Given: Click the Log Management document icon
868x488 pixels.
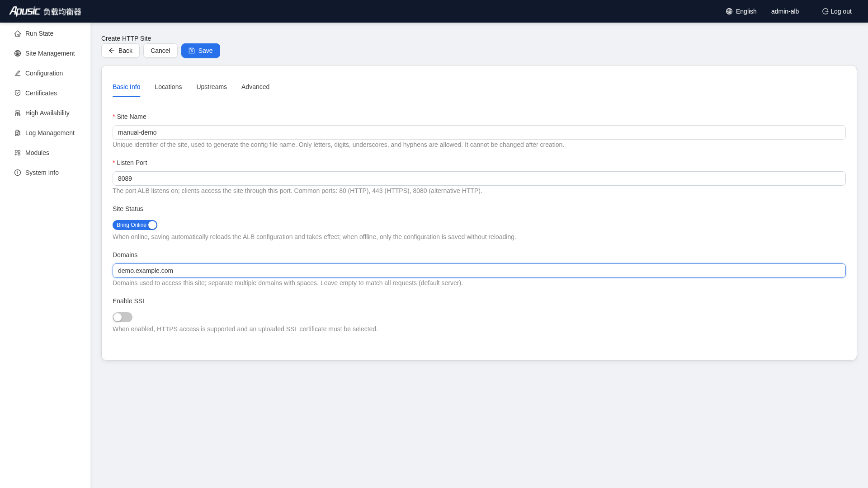Looking at the screenshot, I should (18, 133).
